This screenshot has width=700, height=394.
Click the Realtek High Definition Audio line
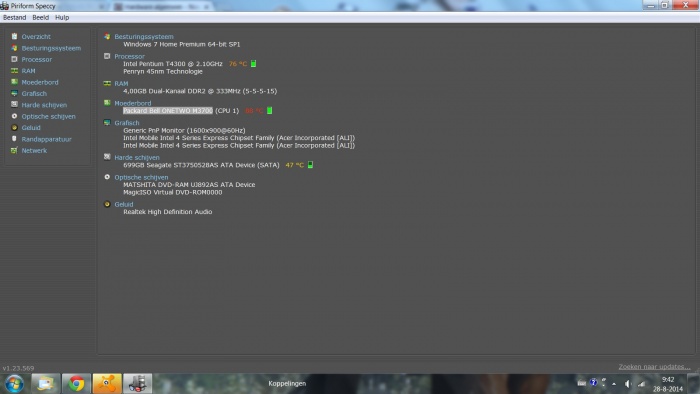point(167,212)
